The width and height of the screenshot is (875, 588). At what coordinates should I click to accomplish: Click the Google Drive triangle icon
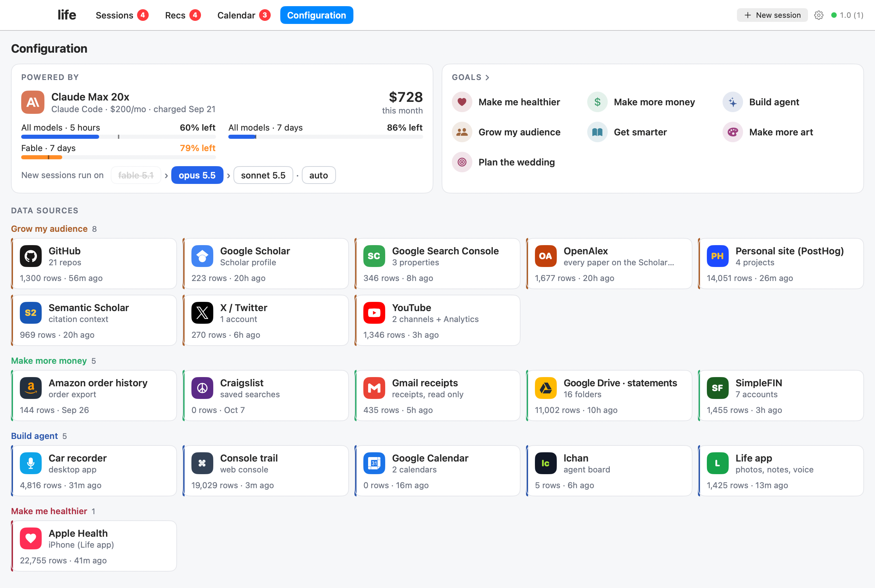point(546,388)
